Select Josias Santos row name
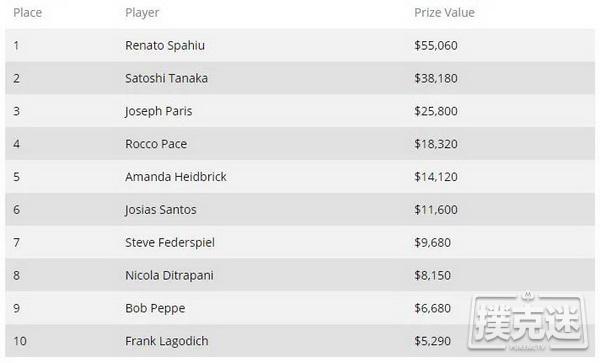Viewport: 600px width, 363px height. coord(161,210)
